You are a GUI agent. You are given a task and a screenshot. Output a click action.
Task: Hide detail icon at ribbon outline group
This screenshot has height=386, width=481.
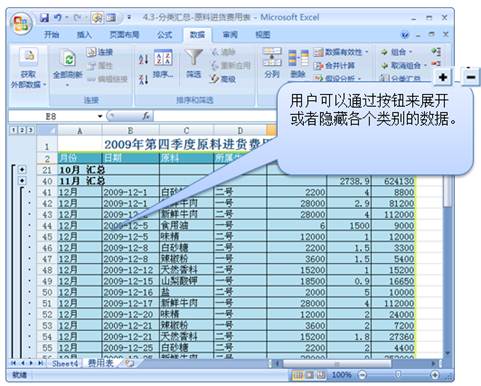point(436,63)
